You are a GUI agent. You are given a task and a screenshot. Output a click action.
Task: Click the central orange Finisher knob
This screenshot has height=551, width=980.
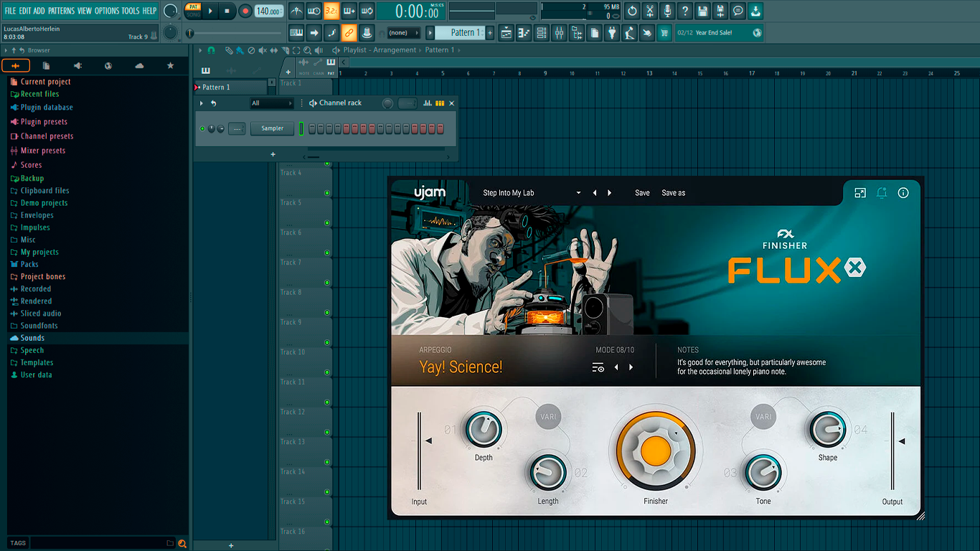coord(655,451)
